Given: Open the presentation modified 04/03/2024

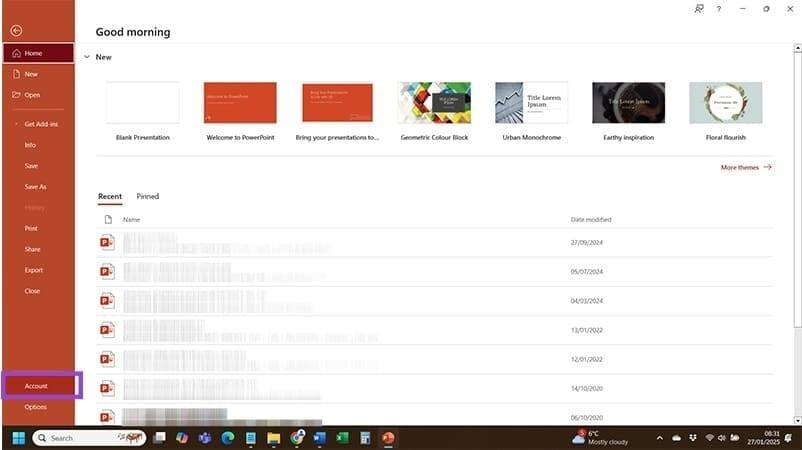Looking at the screenshot, I should click(434, 301).
